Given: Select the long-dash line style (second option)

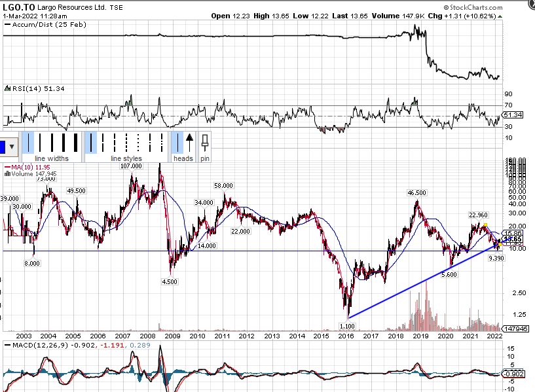Looking at the screenshot, I should [103, 143].
